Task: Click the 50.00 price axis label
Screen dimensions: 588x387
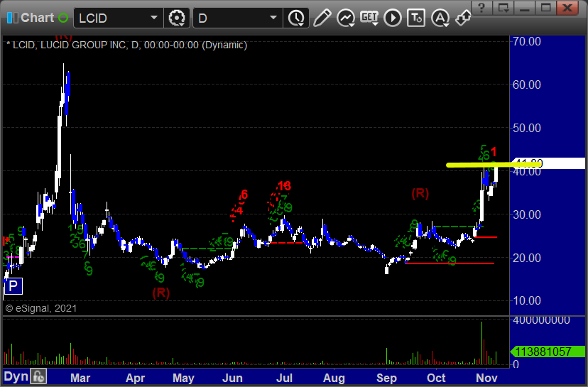Action: click(x=526, y=128)
